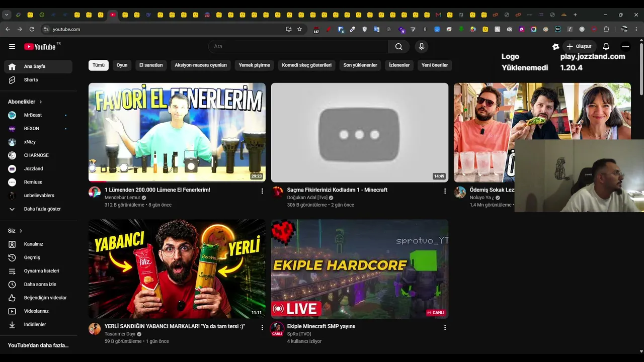This screenshot has height=362, width=644.
Task: Open options for Ekiple Minecraft SMP stream
Action: [x=445, y=327]
